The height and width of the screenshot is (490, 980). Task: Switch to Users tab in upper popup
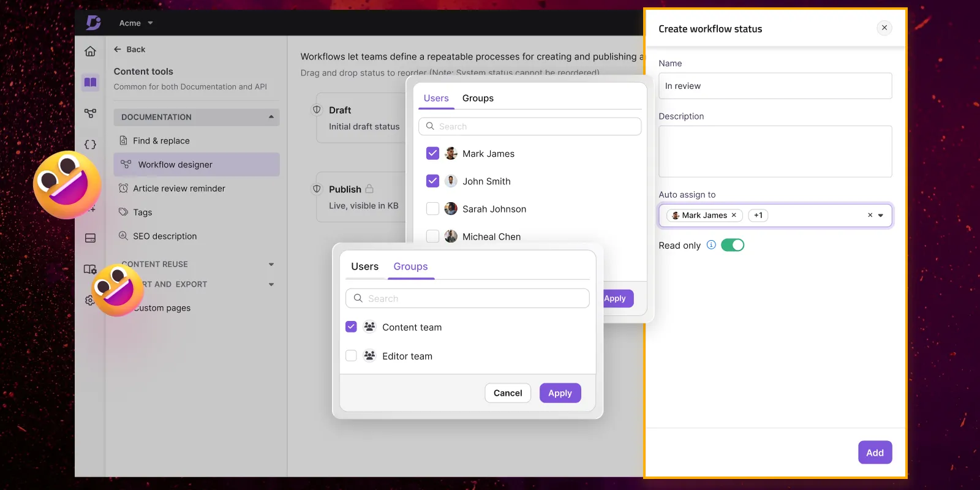click(436, 98)
